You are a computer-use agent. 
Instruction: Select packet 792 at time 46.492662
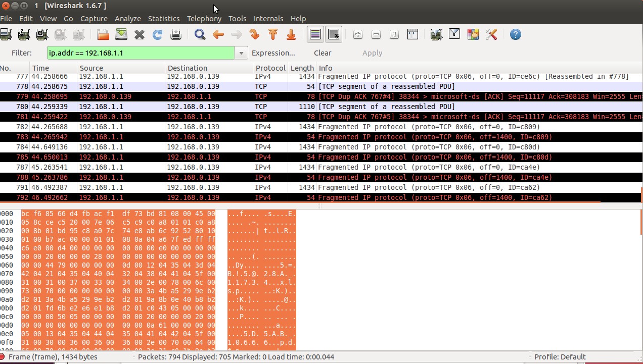click(x=321, y=197)
